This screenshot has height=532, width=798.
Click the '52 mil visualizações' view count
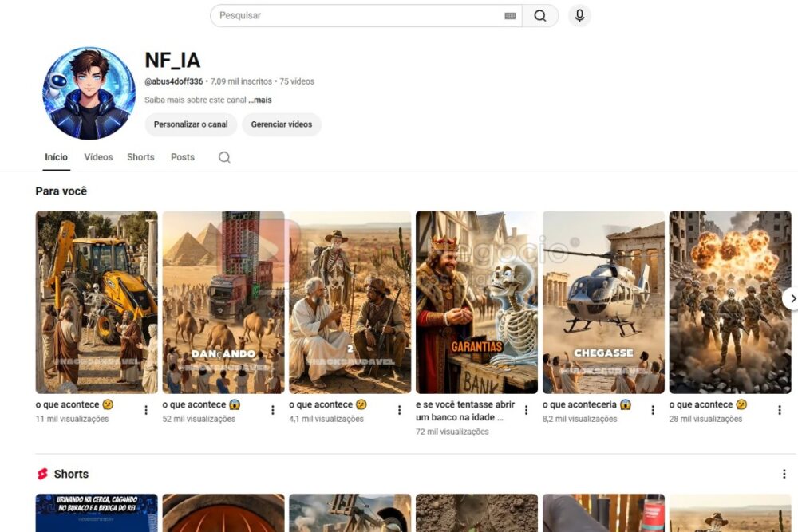click(199, 419)
